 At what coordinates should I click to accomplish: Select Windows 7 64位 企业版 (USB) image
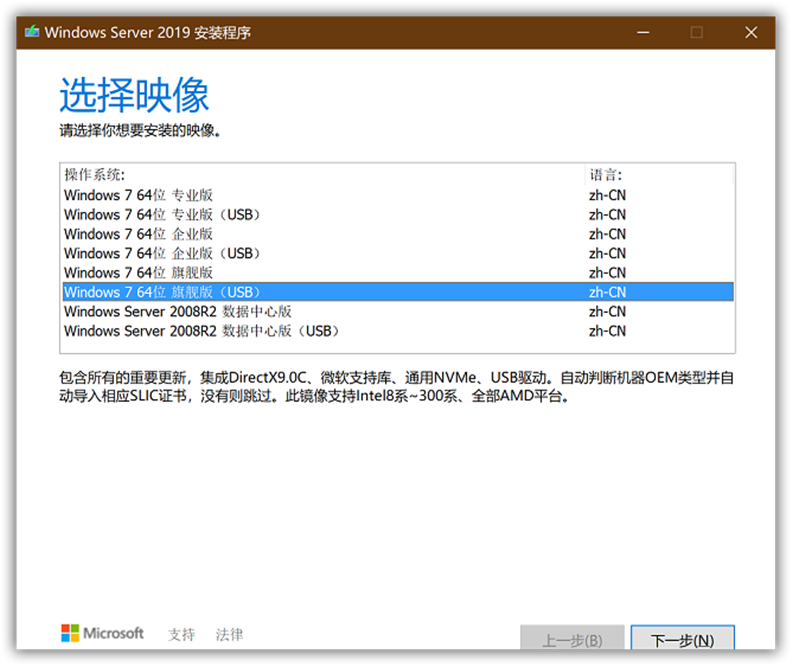pos(398,253)
